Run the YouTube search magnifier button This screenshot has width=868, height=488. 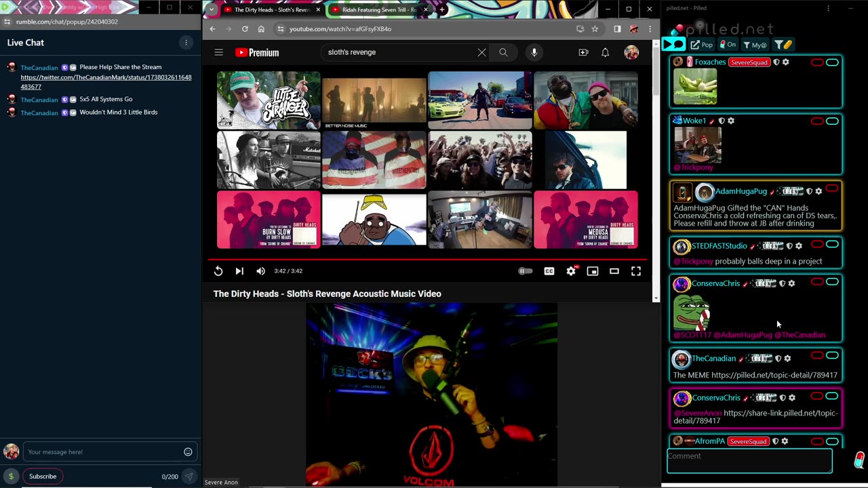503,52
